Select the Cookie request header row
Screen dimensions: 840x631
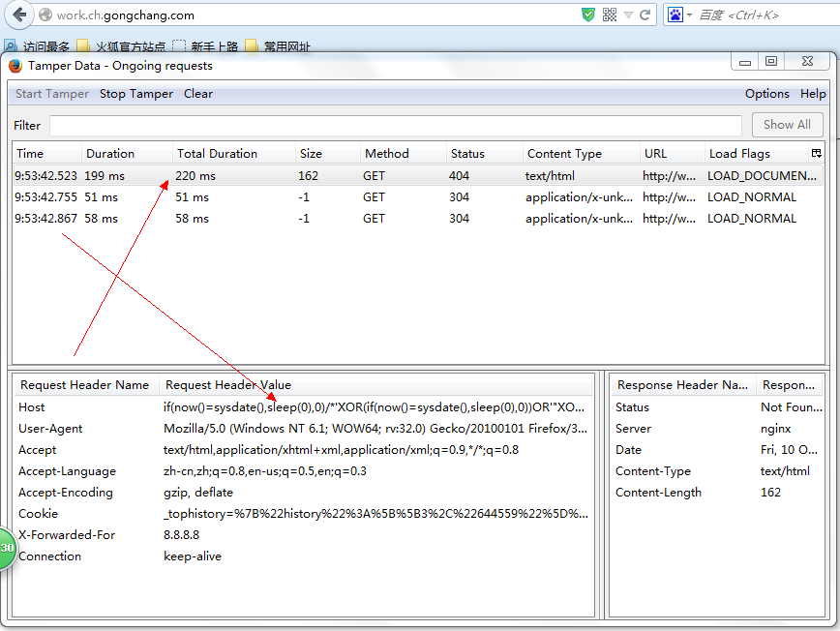[x=303, y=514]
